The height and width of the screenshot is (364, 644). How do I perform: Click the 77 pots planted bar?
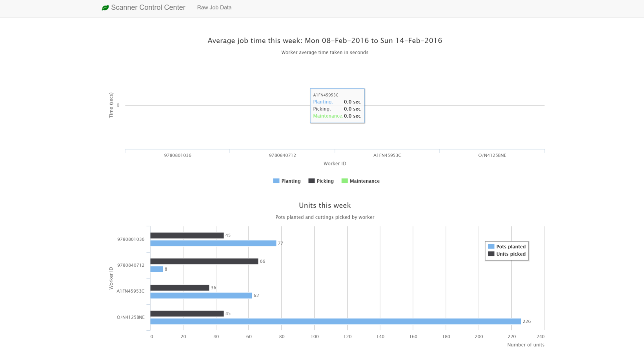click(213, 243)
